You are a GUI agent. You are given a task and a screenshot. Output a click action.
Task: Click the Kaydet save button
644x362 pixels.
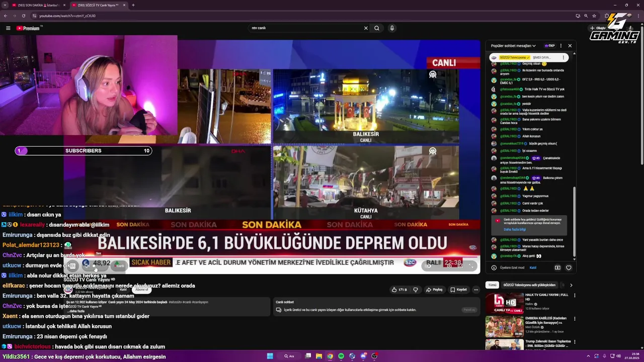point(458,290)
